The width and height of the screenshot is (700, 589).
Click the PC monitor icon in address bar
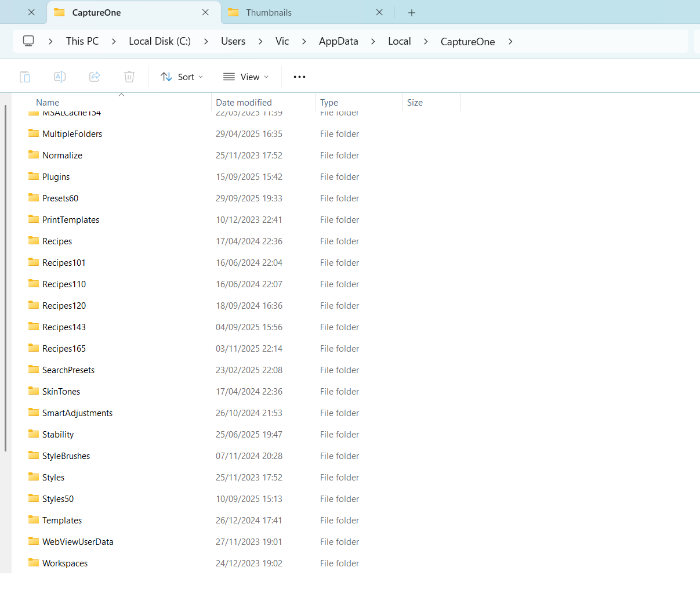[28, 41]
